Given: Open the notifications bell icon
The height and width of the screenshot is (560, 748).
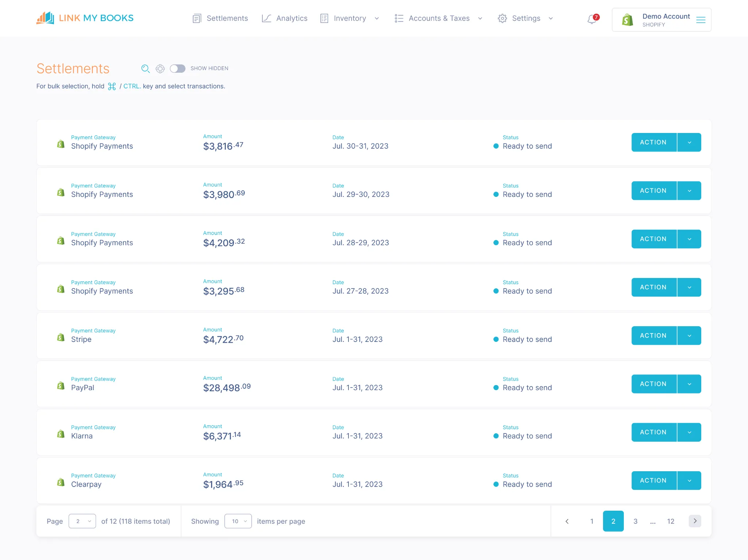Looking at the screenshot, I should (x=592, y=19).
